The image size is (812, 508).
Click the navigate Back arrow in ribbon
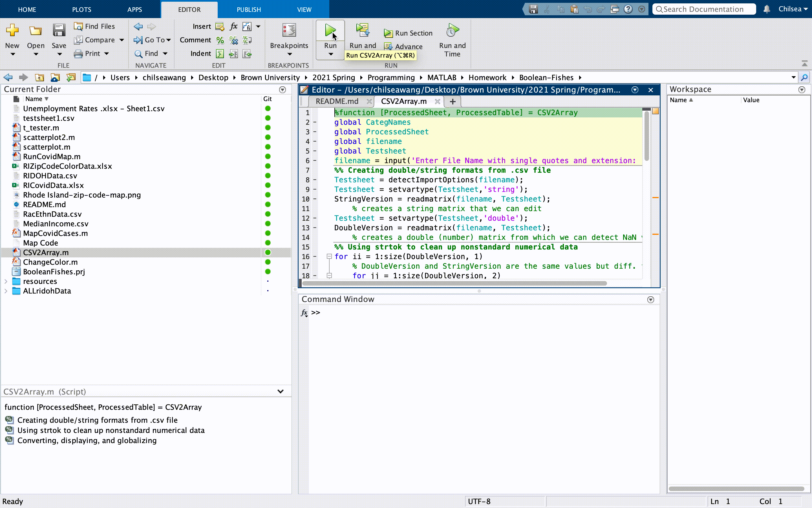pyautogui.click(x=138, y=26)
